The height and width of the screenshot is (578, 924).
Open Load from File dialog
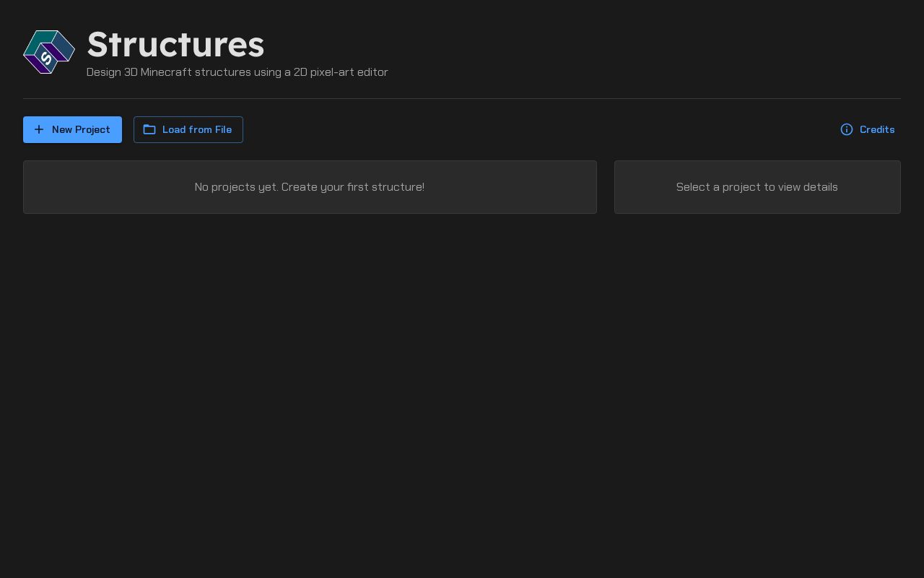point(188,129)
